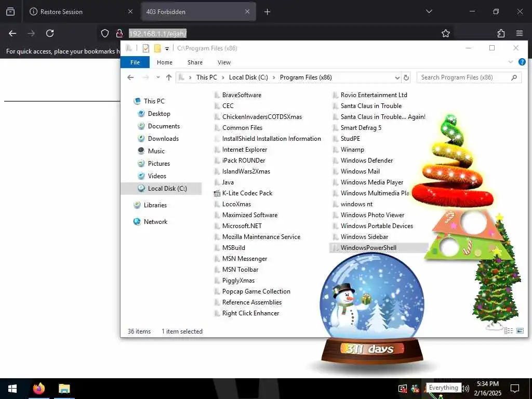Image resolution: width=532 pixels, height=399 pixels.
Task: Go up one folder level in Explorer
Action: tap(169, 77)
